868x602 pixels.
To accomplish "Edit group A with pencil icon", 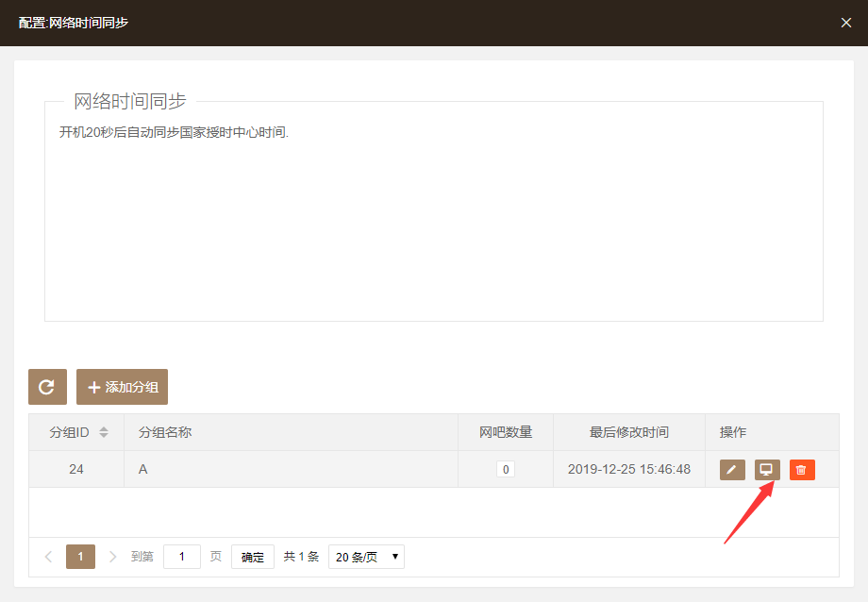I will pyautogui.click(x=732, y=470).
